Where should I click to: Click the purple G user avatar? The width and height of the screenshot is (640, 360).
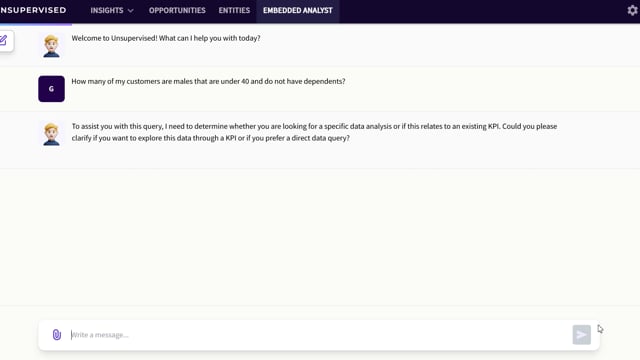pos(51,89)
